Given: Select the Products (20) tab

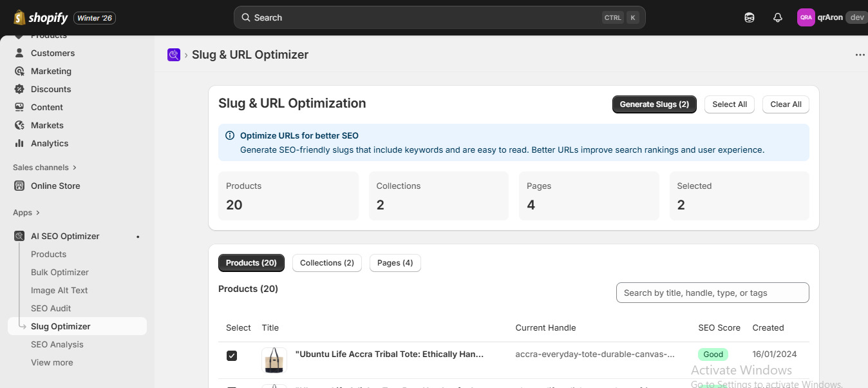Looking at the screenshot, I should click(x=251, y=262).
